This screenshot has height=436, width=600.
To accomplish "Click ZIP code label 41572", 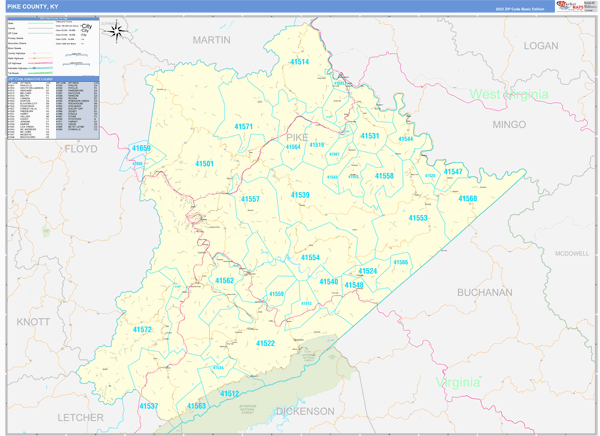I will coord(142,329).
